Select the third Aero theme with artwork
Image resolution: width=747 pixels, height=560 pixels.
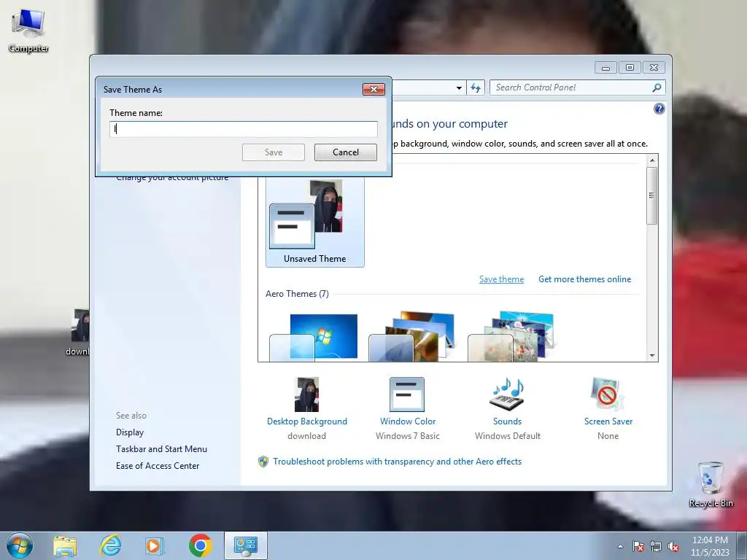coord(511,337)
